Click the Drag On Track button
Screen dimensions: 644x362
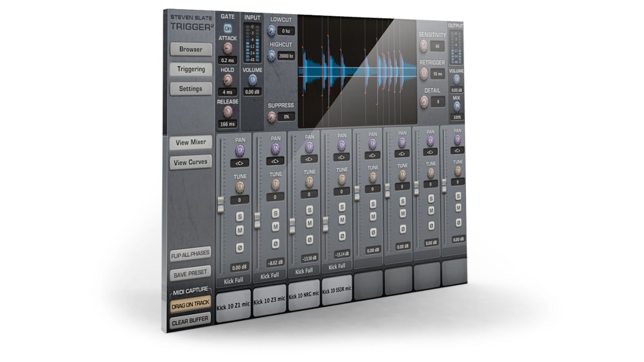point(190,305)
